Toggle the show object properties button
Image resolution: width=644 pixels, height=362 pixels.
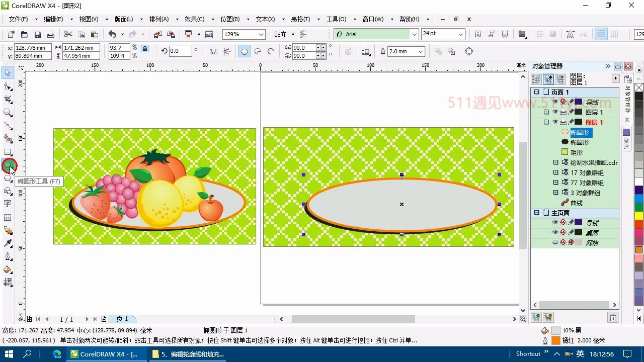coord(536,79)
